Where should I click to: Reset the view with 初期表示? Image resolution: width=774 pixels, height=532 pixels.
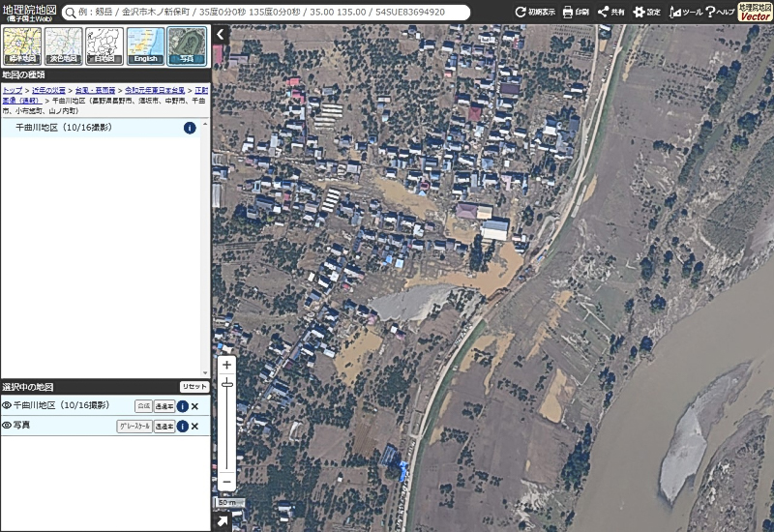[535, 12]
